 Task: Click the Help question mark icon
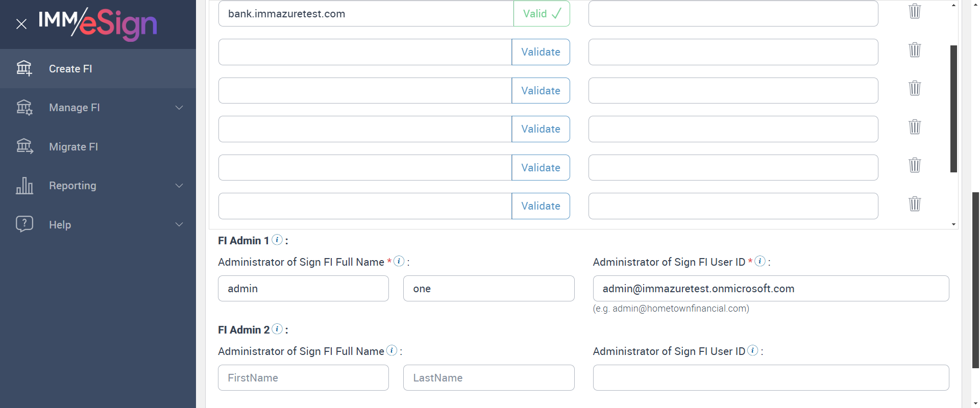pos(24,224)
